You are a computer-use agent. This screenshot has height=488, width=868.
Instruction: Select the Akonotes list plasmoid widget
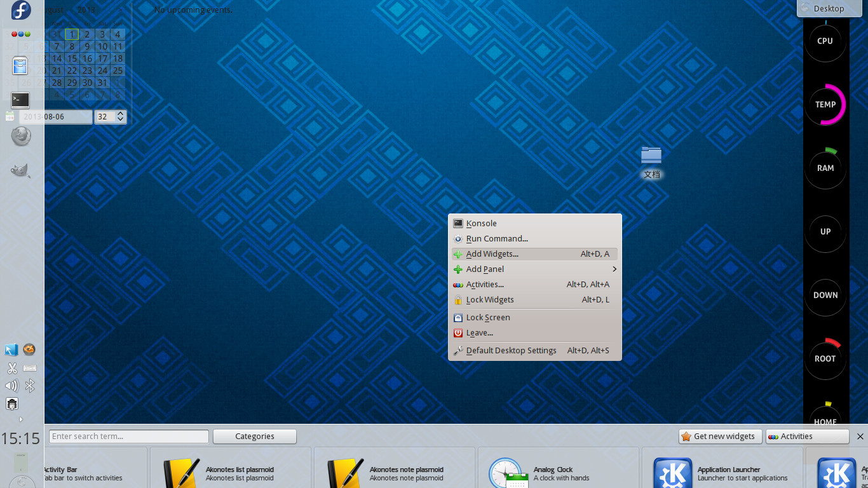pos(231,468)
